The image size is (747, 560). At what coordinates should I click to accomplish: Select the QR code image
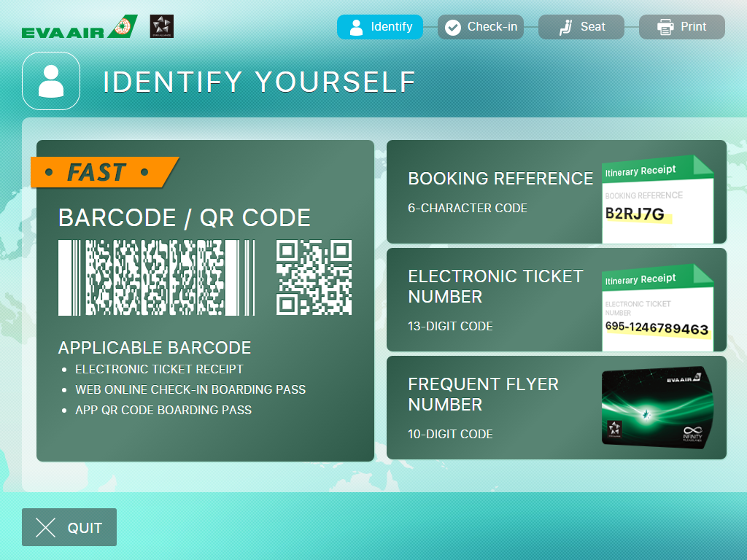point(314,278)
